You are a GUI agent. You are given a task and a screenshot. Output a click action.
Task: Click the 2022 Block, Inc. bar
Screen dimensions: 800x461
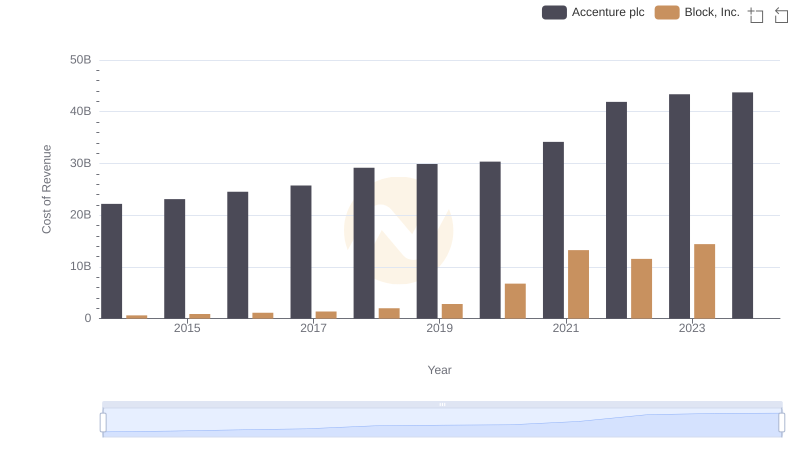point(641,289)
